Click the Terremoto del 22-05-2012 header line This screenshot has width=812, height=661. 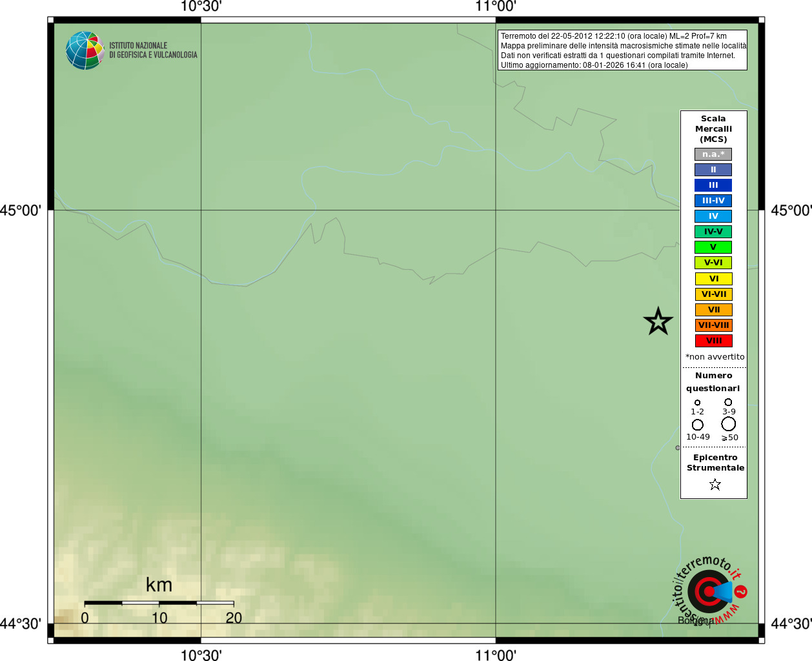tap(613, 36)
